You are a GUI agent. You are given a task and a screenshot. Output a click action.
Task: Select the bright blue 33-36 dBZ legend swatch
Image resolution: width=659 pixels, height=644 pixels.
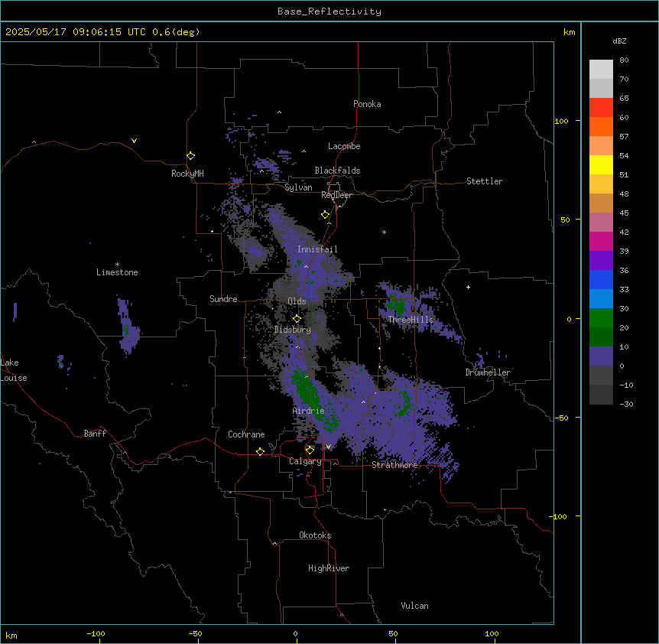coord(601,279)
